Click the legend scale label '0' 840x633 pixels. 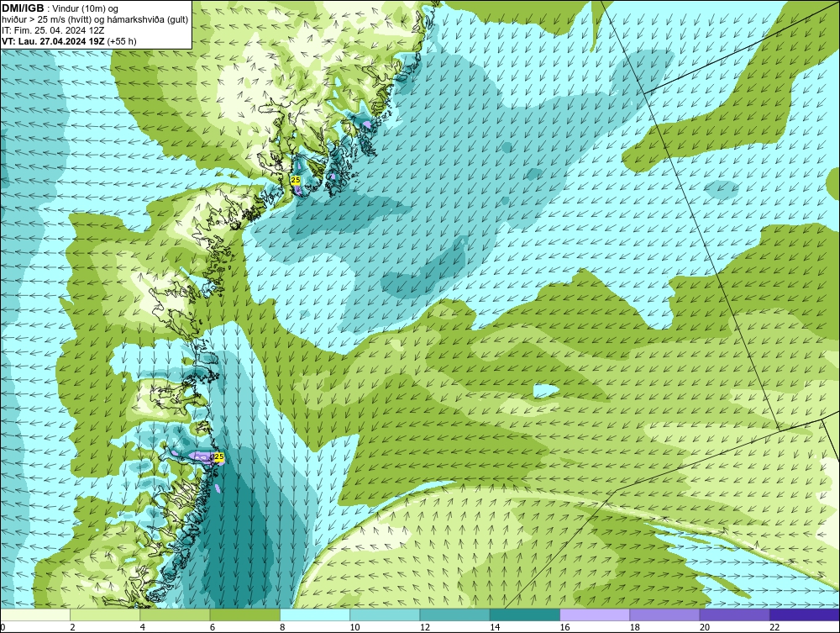(x=3, y=627)
